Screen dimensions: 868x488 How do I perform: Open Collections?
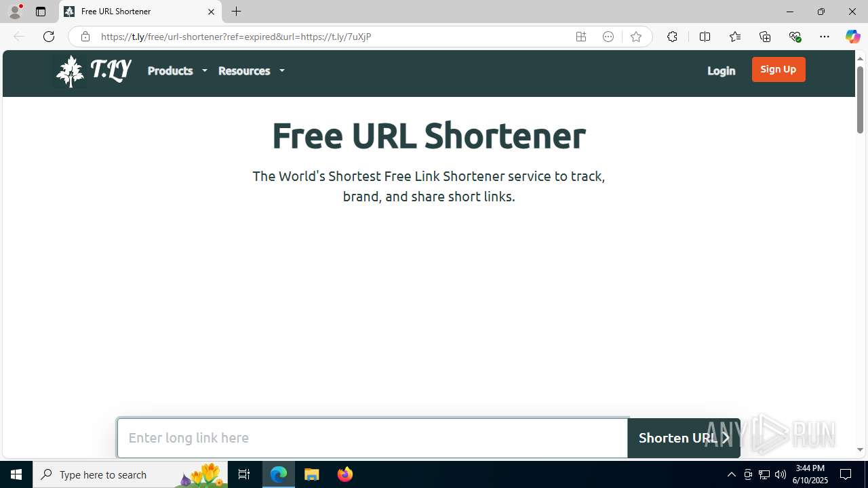765,37
